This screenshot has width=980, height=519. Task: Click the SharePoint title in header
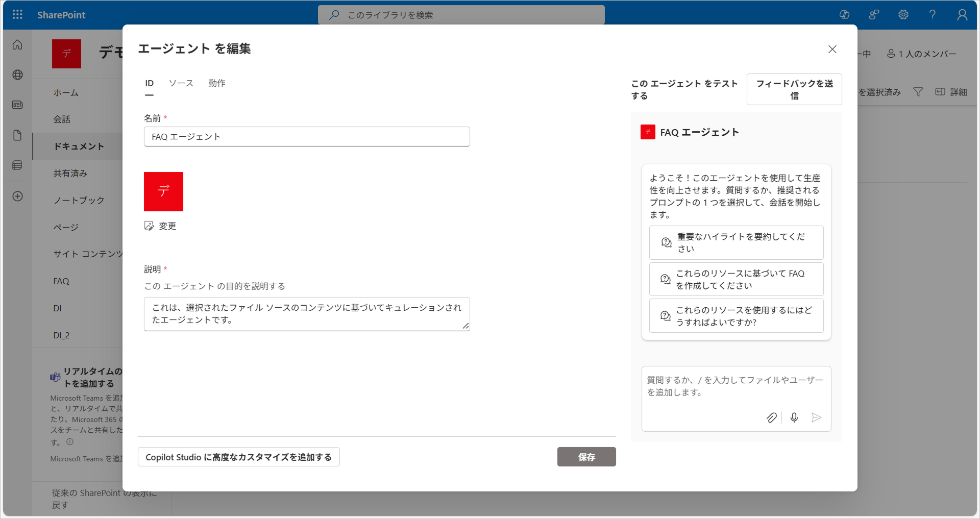point(61,15)
